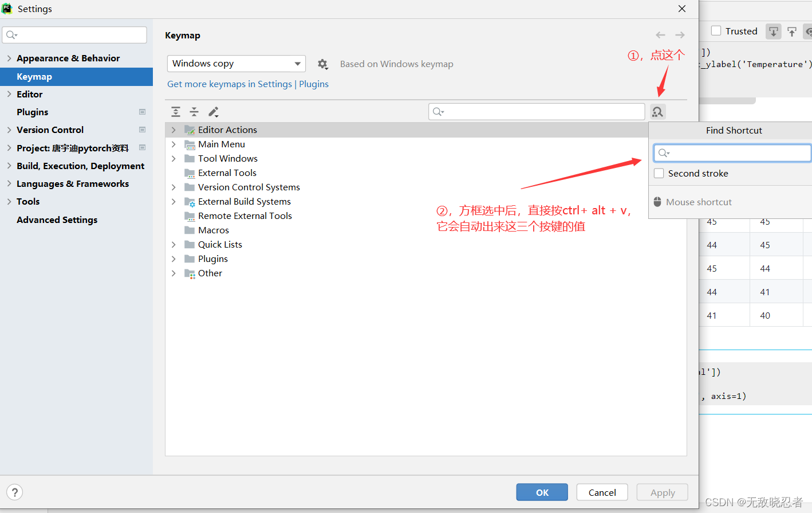Select Keymap in settings sidebar

[x=76, y=77]
